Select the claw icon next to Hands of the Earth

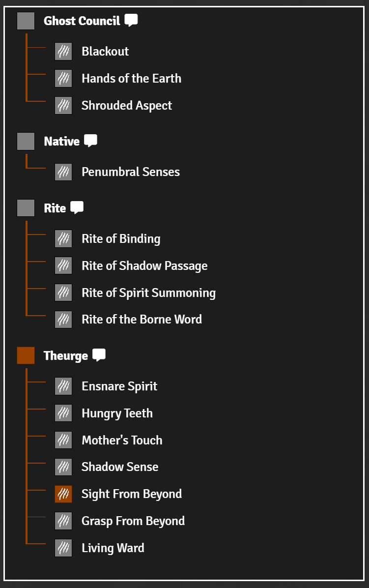coord(63,79)
